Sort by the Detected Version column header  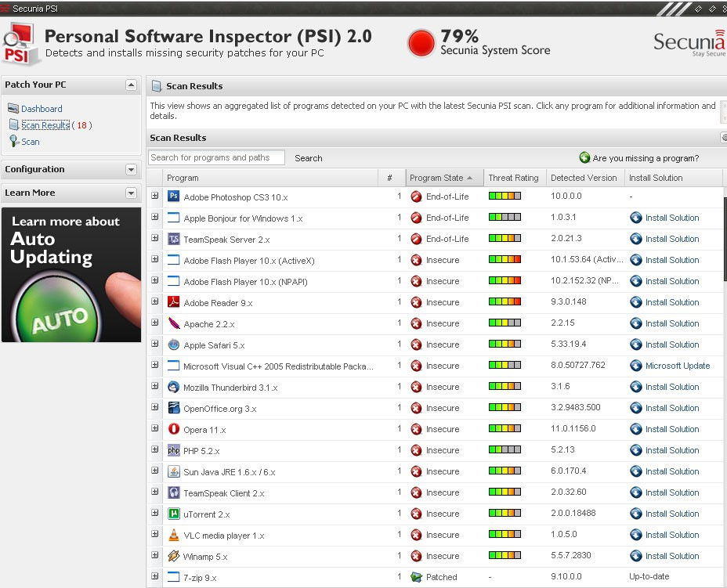[585, 178]
